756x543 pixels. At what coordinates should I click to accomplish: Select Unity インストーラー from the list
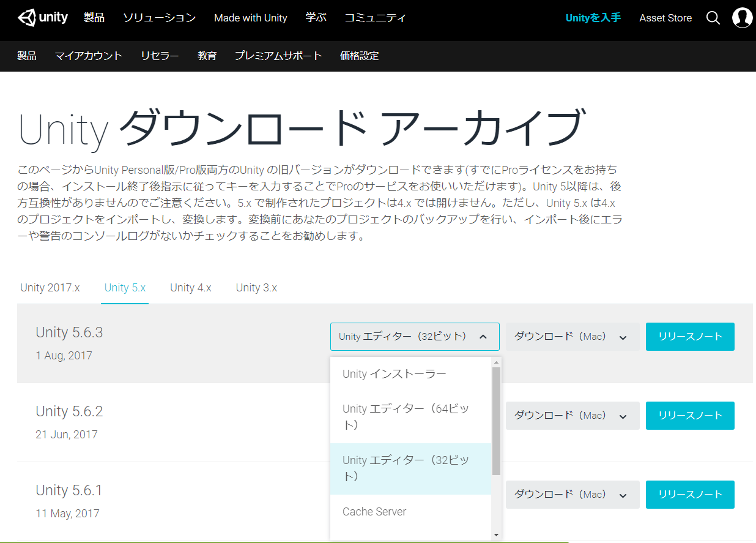pyautogui.click(x=395, y=374)
